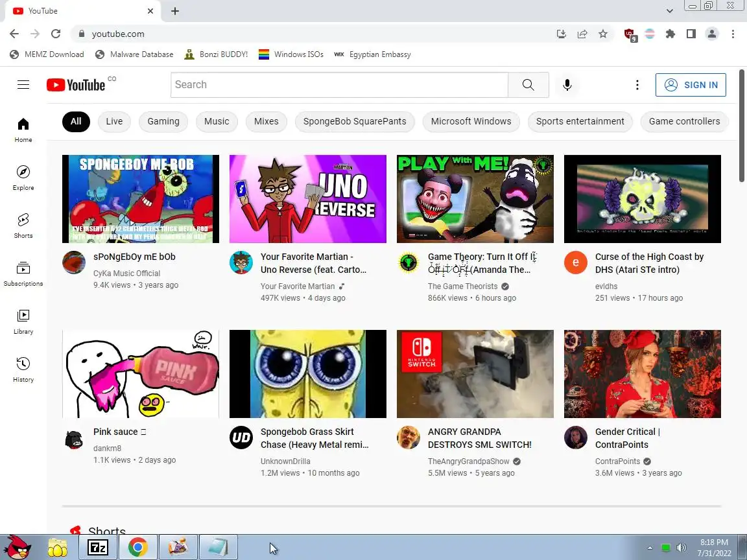This screenshot has height=560, width=747.
Task: Open Bonzi BUDDY! bookmark
Action: [x=217, y=54]
